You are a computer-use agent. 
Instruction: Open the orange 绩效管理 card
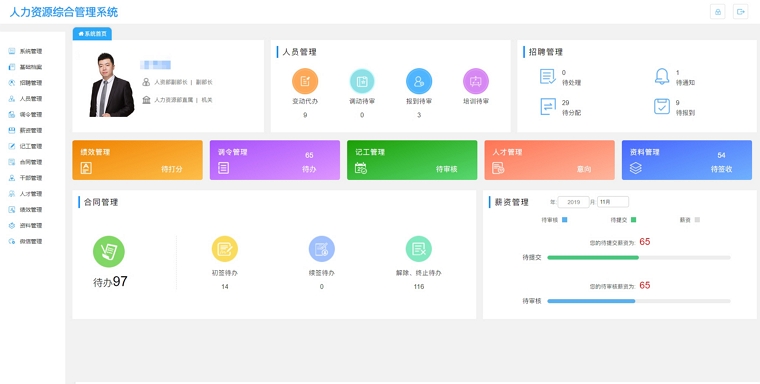pyautogui.click(x=138, y=160)
